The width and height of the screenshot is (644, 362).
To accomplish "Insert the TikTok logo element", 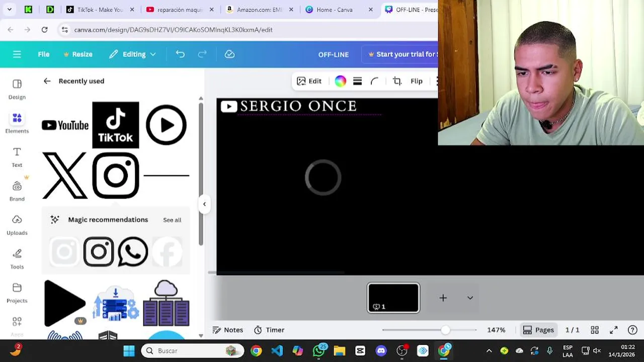I will point(116,125).
